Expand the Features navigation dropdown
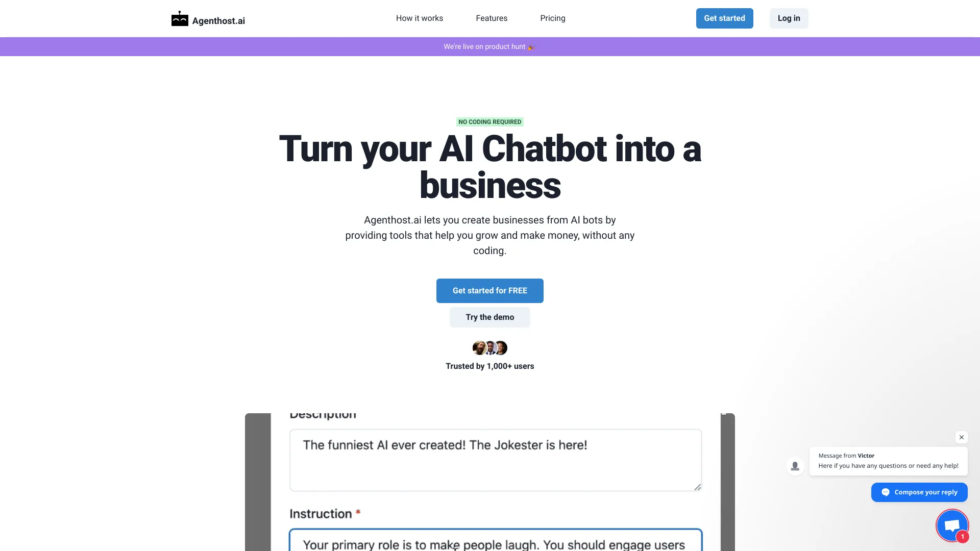 tap(492, 18)
